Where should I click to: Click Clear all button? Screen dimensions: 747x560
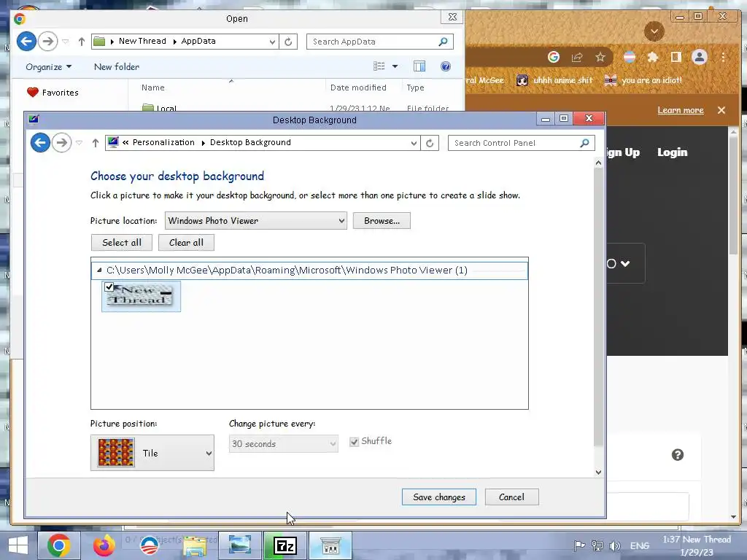(x=186, y=242)
